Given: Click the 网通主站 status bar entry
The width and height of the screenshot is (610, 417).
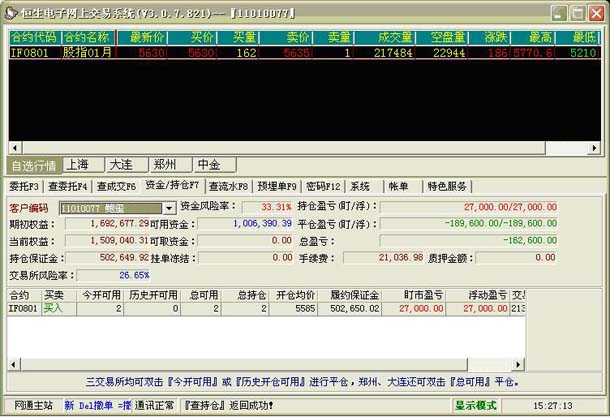Looking at the screenshot, I should 33,406.
